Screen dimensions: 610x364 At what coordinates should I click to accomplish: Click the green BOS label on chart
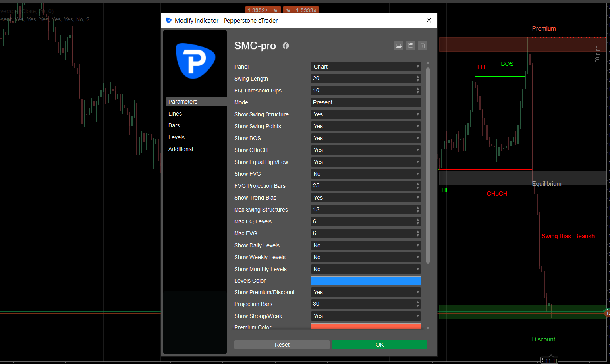pyautogui.click(x=507, y=64)
